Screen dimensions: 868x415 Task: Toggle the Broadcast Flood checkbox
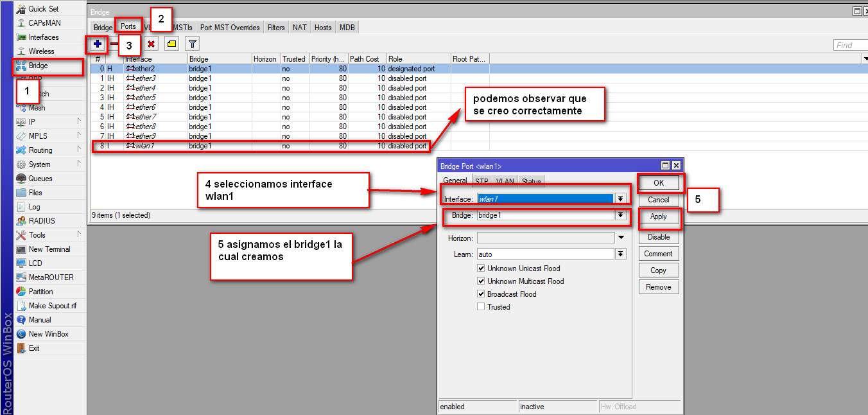[x=481, y=294]
